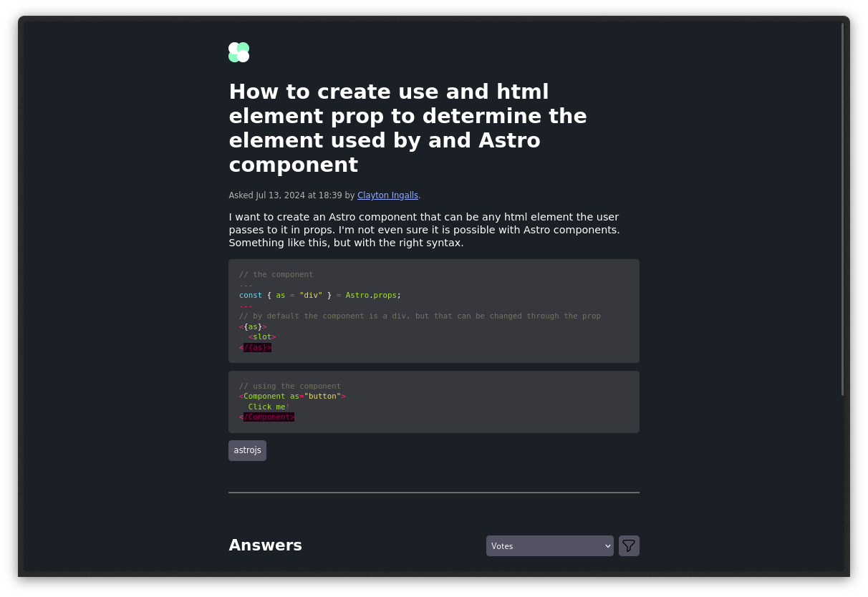The width and height of the screenshot is (868, 597).
Task: Click the '<slot>' line in the code
Action: [262, 336]
